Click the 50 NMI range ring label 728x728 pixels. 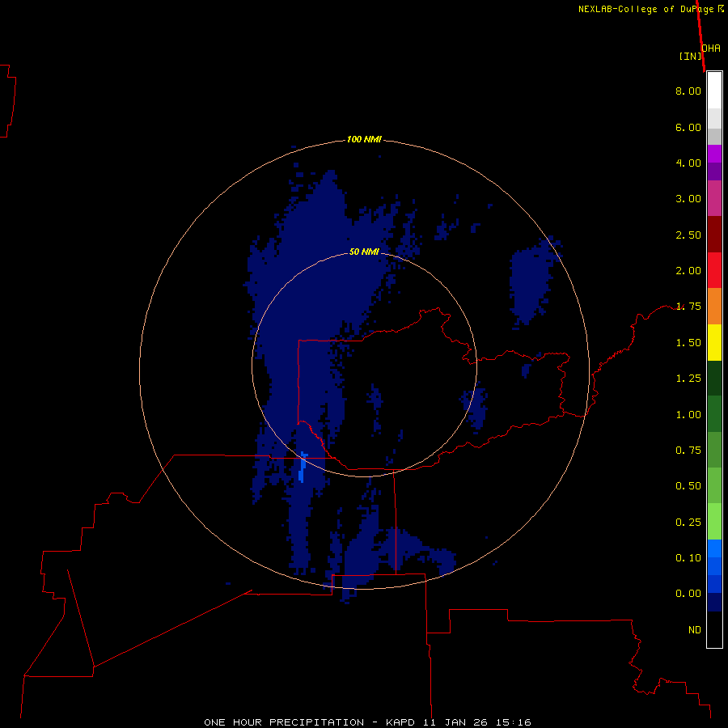[x=364, y=252]
